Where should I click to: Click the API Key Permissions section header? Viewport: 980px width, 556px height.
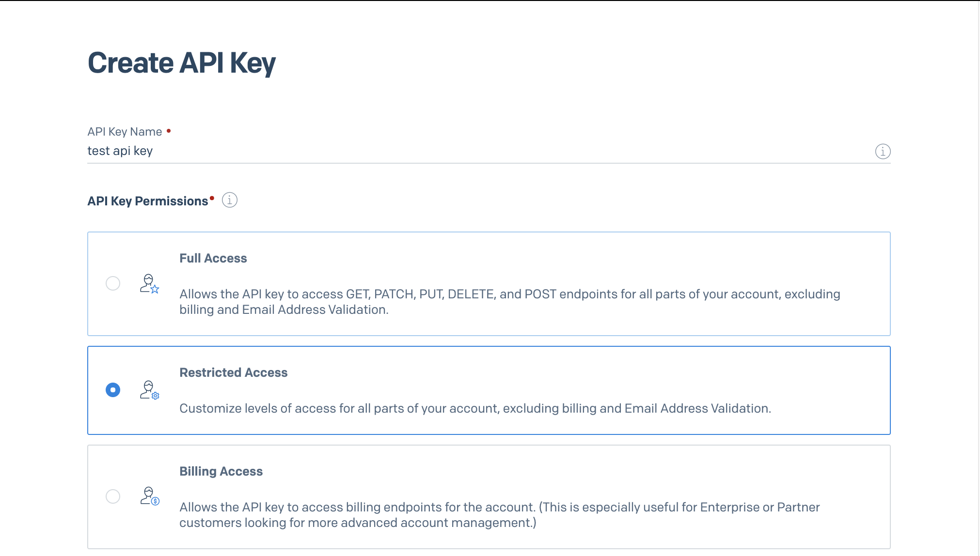click(148, 201)
